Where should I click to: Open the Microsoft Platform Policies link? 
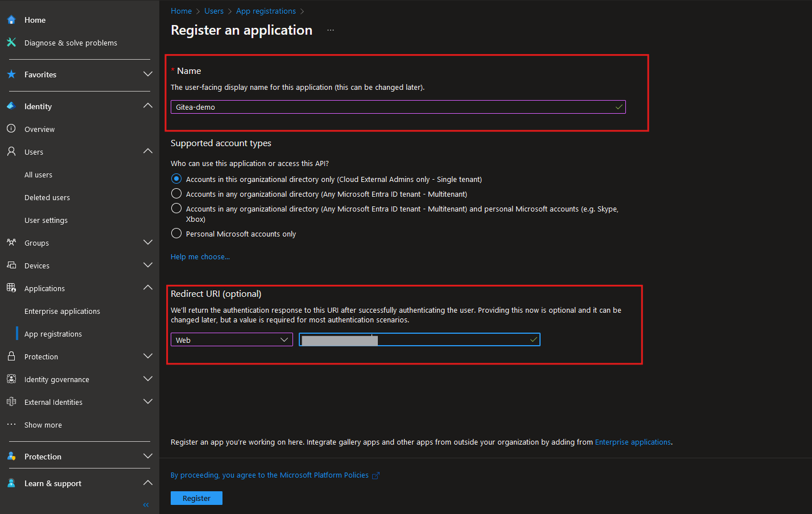[270, 475]
